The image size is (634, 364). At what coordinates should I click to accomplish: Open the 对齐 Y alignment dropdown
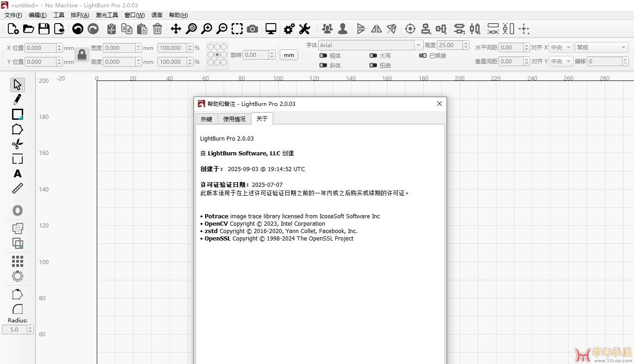click(x=561, y=61)
